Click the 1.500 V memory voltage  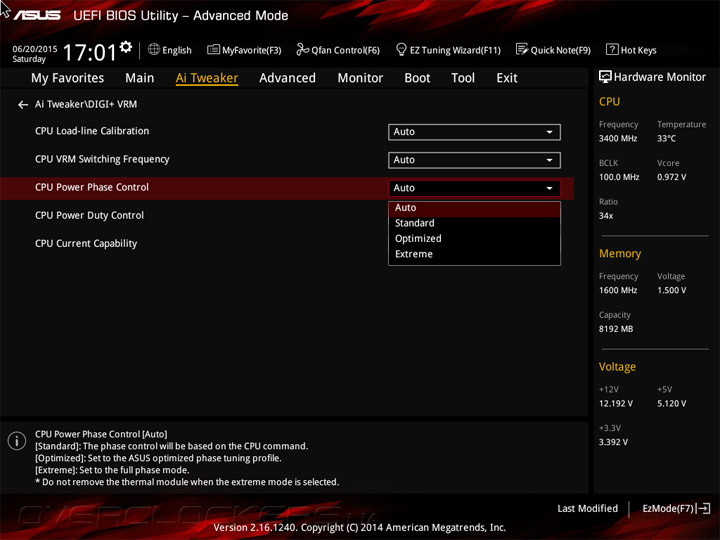pos(672,291)
